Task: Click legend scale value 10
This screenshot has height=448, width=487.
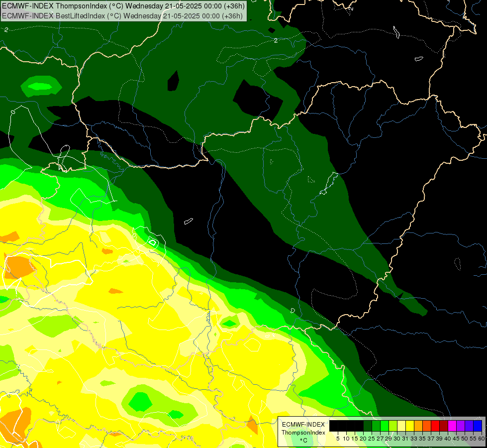Action: (x=346, y=439)
